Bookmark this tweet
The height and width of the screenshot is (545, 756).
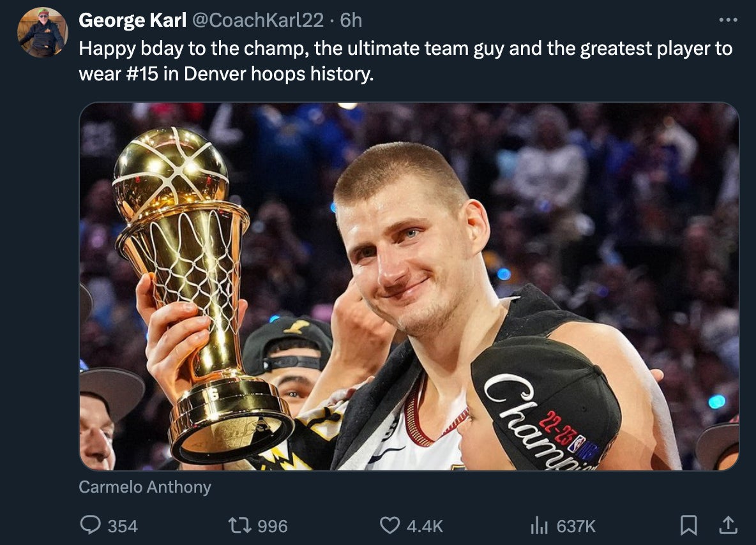(x=688, y=525)
